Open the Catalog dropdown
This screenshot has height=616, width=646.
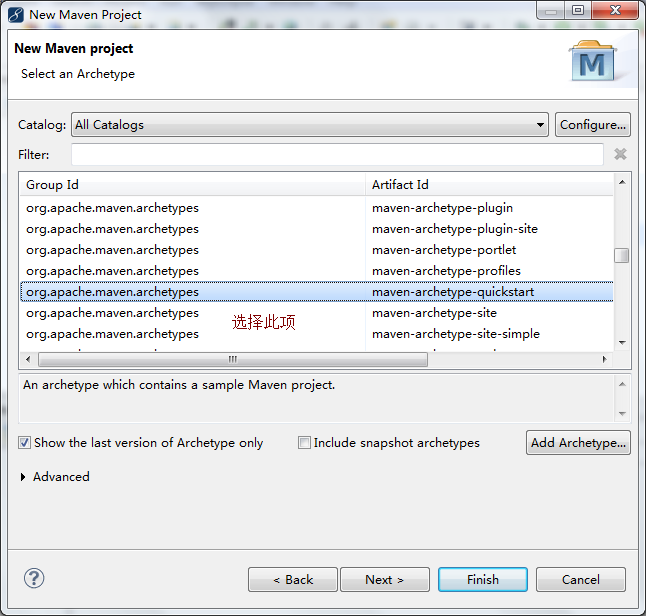coord(309,124)
